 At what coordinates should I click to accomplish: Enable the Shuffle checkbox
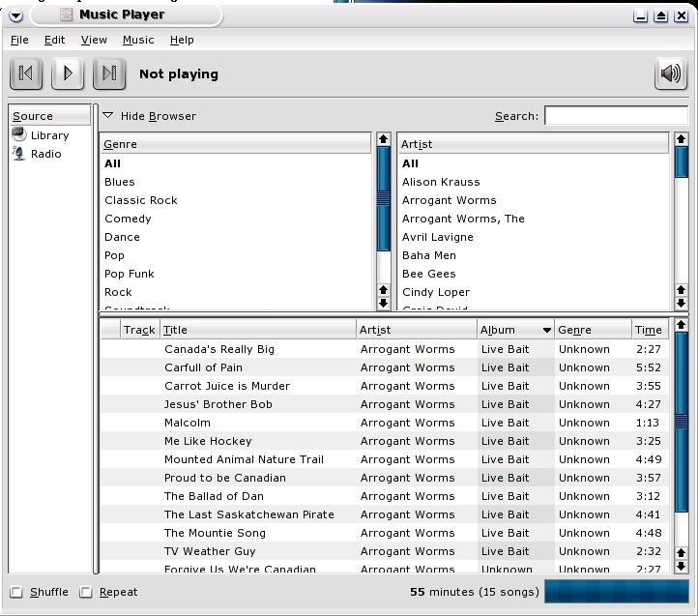[16, 592]
